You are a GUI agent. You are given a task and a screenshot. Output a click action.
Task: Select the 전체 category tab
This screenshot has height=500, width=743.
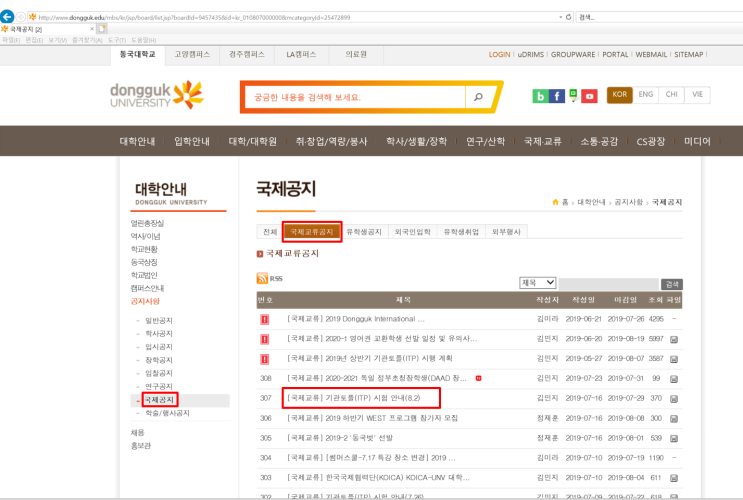pyautogui.click(x=270, y=232)
